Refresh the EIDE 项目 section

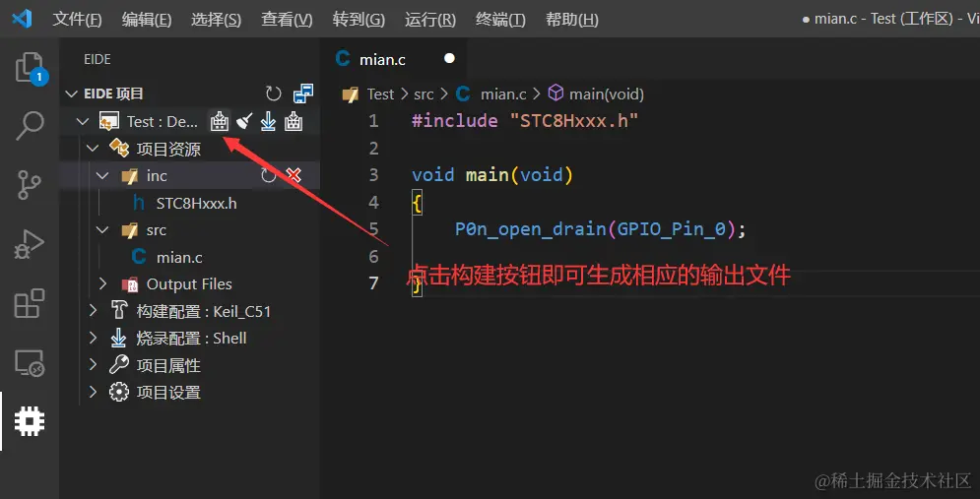273,94
